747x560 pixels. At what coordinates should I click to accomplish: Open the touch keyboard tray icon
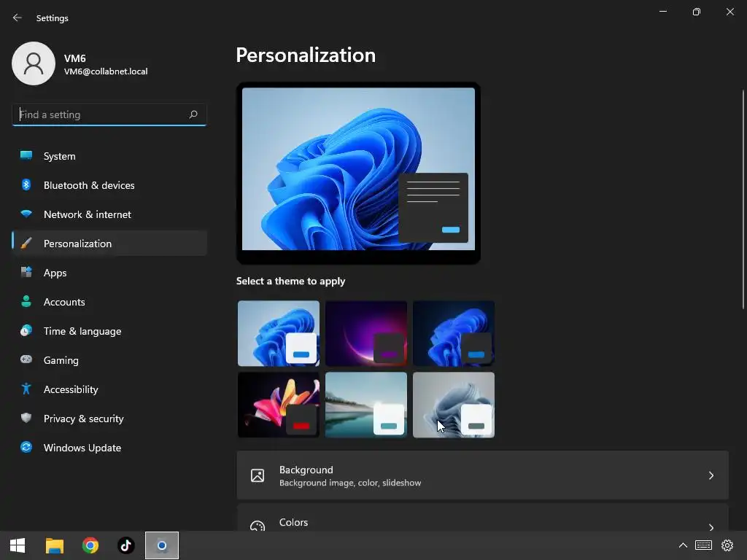click(x=704, y=545)
